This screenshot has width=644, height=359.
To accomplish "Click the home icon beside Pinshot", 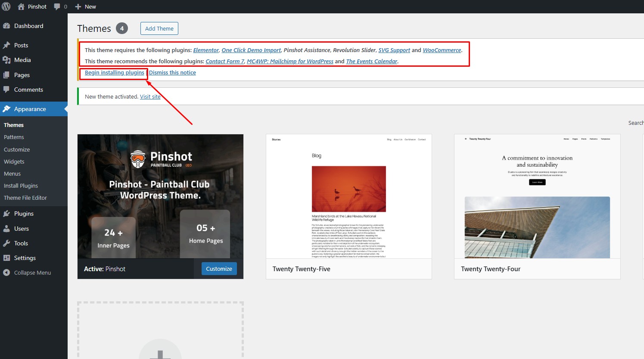I will click(x=21, y=6).
